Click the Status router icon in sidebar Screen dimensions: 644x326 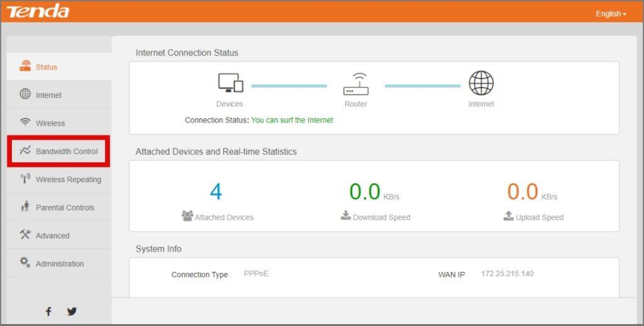[25, 66]
